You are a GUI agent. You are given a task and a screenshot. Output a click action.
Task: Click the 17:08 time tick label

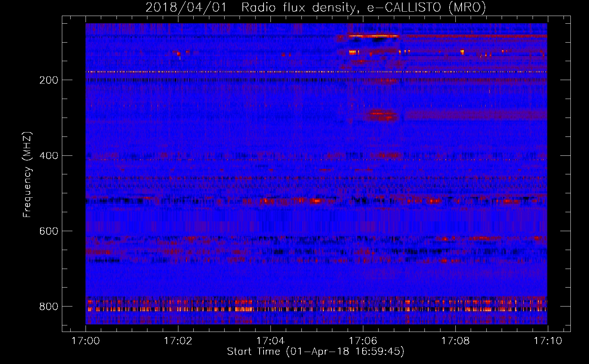455,341
